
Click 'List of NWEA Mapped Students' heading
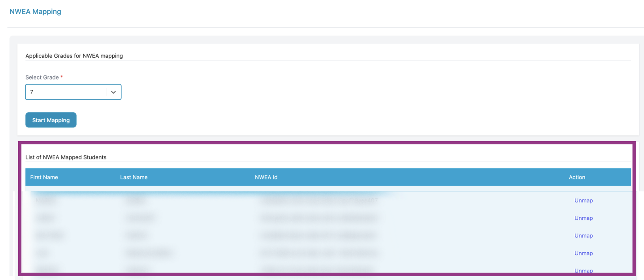[66, 157]
